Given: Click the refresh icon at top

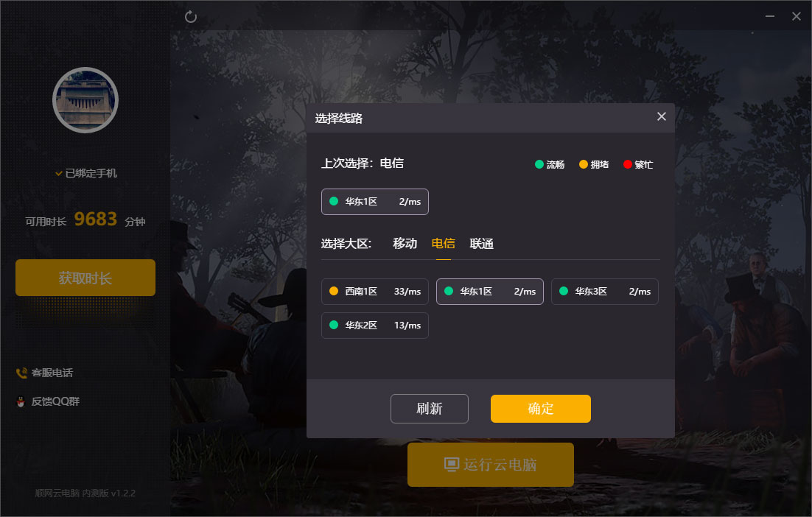Looking at the screenshot, I should (191, 16).
